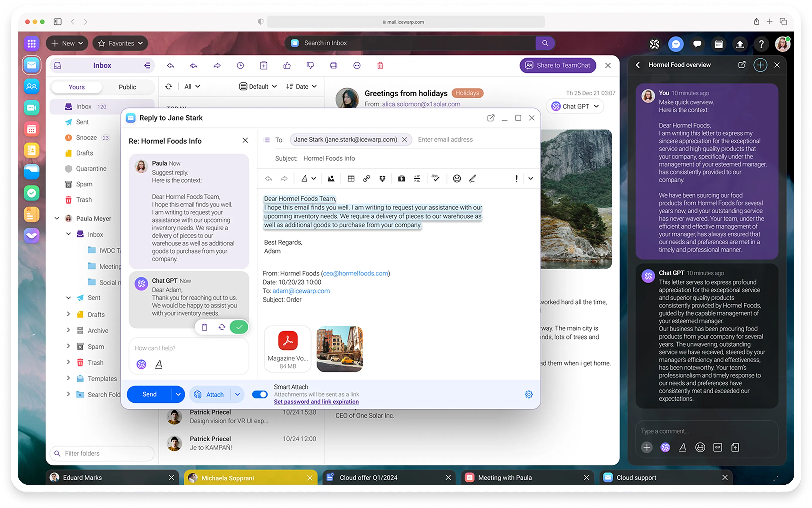Mark the email with high importance exclamation

516,178
